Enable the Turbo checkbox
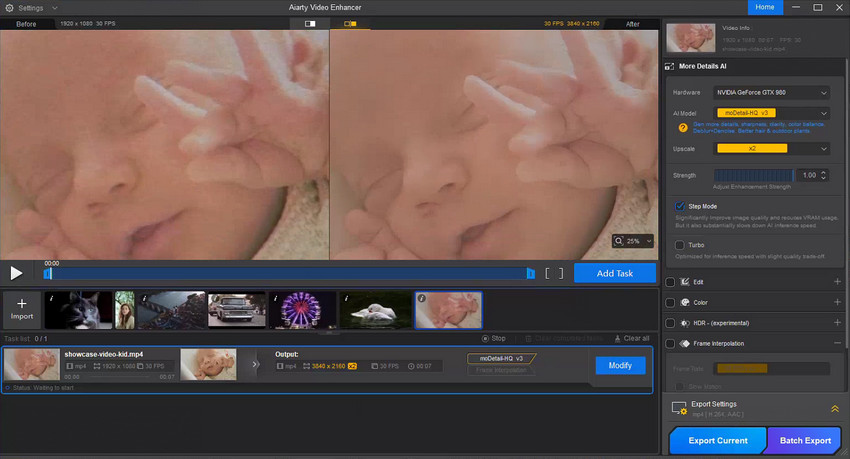 [x=681, y=244]
